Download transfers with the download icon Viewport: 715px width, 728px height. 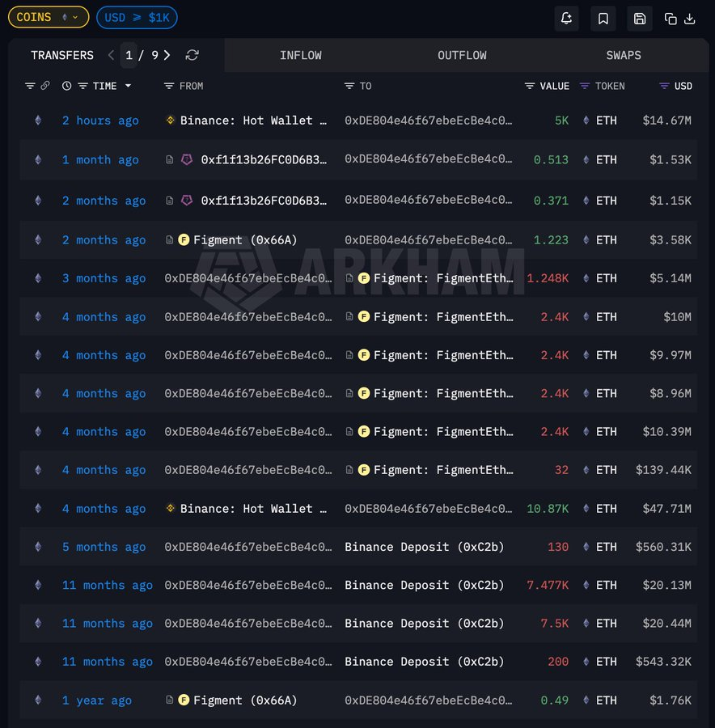point(690,19)
